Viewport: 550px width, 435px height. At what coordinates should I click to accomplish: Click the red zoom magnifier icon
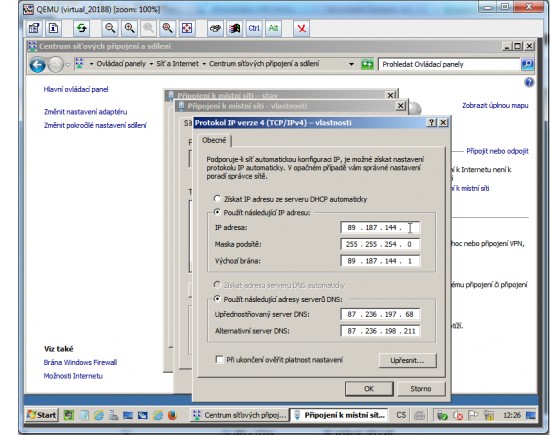coord(167,28)
